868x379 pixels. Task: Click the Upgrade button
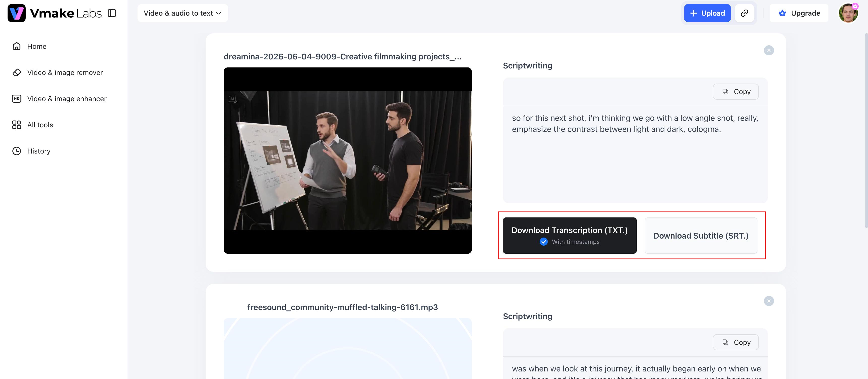[x=799, y=13]
